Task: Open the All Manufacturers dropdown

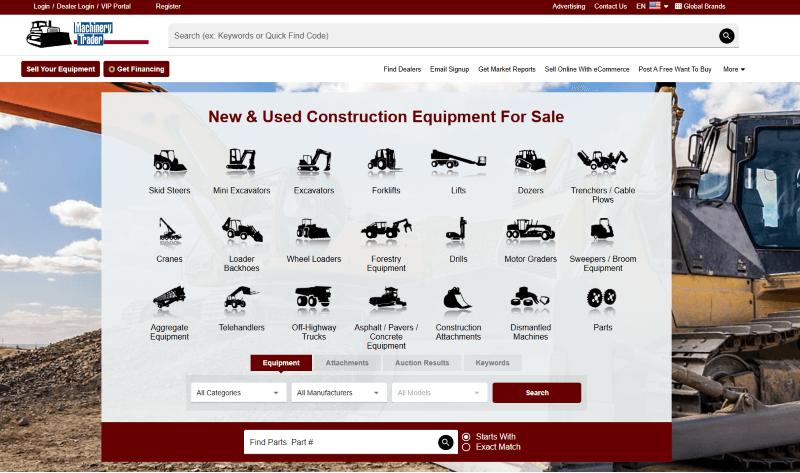Action: [x=339, y=393]
